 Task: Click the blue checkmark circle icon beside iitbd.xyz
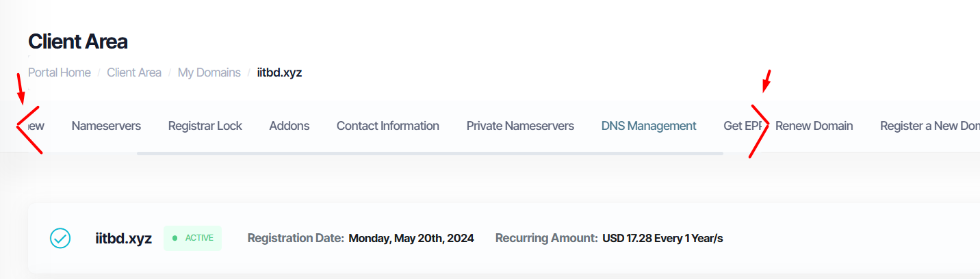60,238
